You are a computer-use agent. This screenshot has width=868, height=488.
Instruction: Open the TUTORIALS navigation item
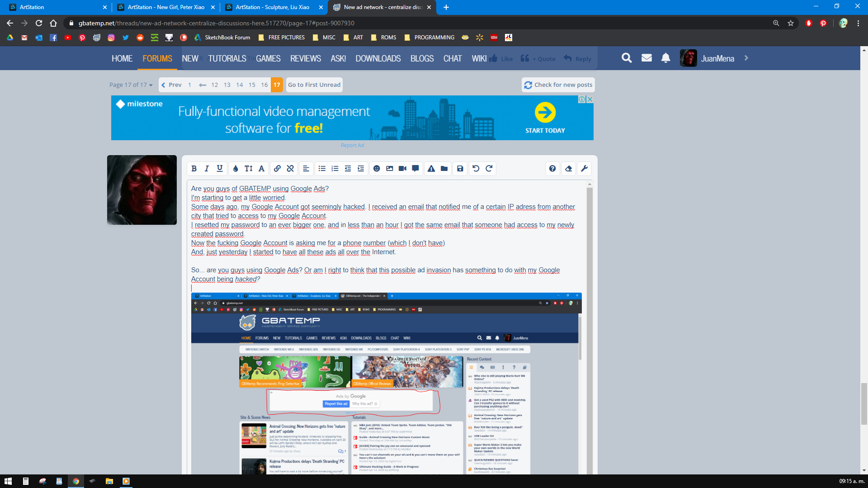point(227,58)
